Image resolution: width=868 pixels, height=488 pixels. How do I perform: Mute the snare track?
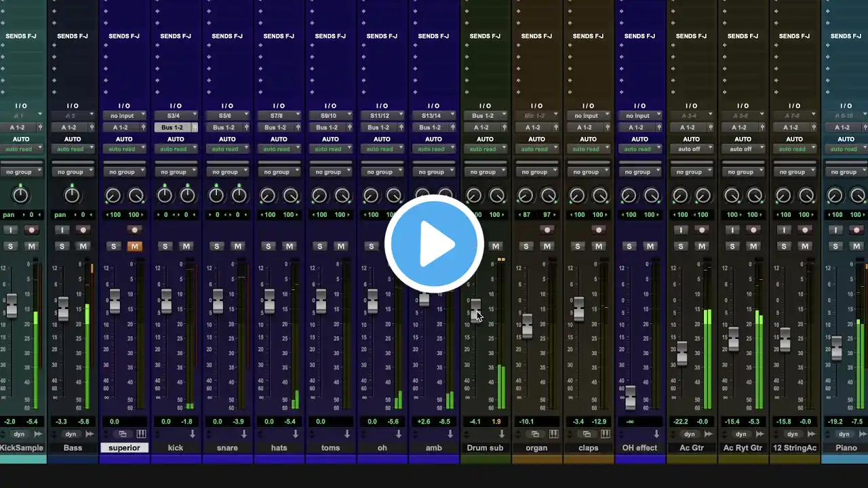(x=237, y=246)
